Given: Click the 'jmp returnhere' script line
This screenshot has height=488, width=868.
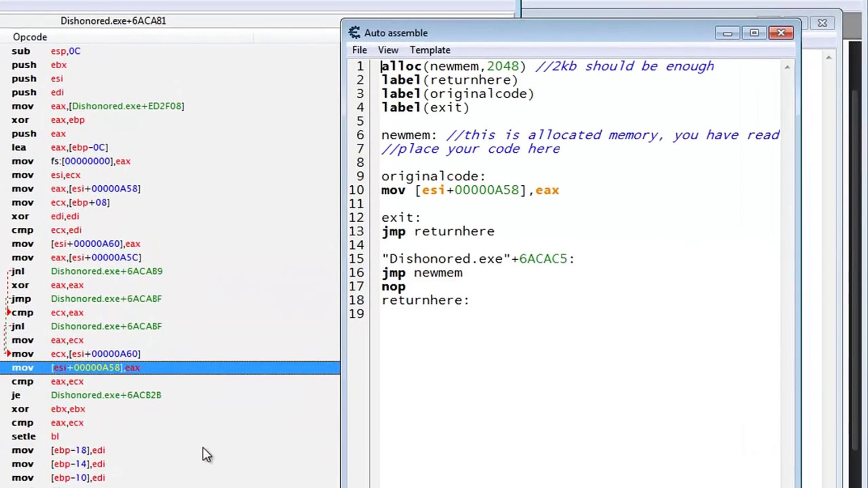Looking at the screenshot, I should [438, 231].
